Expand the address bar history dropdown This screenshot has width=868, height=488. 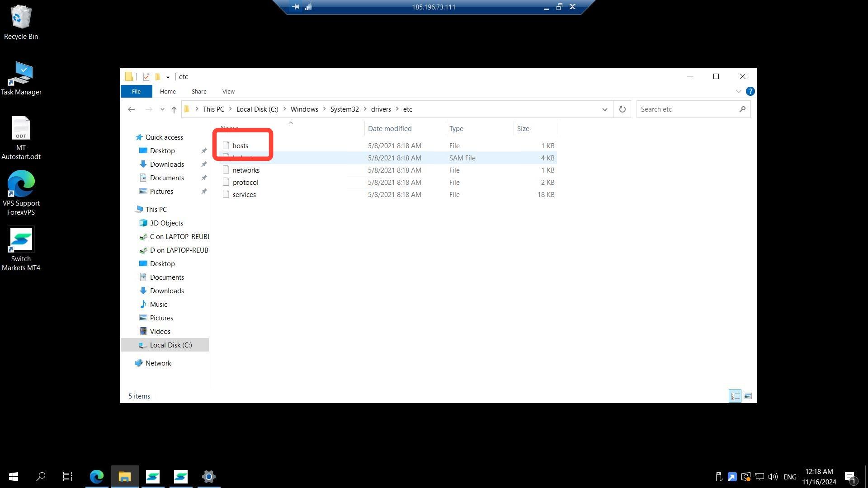pyautogui.click(x=604, y=109)
